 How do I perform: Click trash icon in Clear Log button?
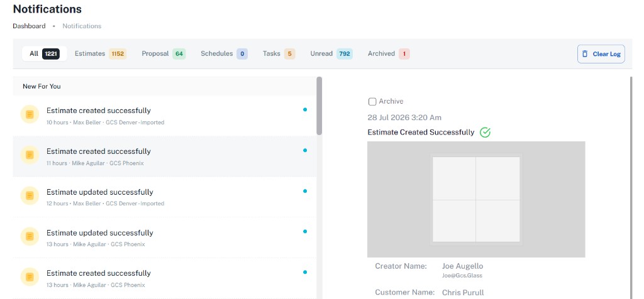[585, 54]
